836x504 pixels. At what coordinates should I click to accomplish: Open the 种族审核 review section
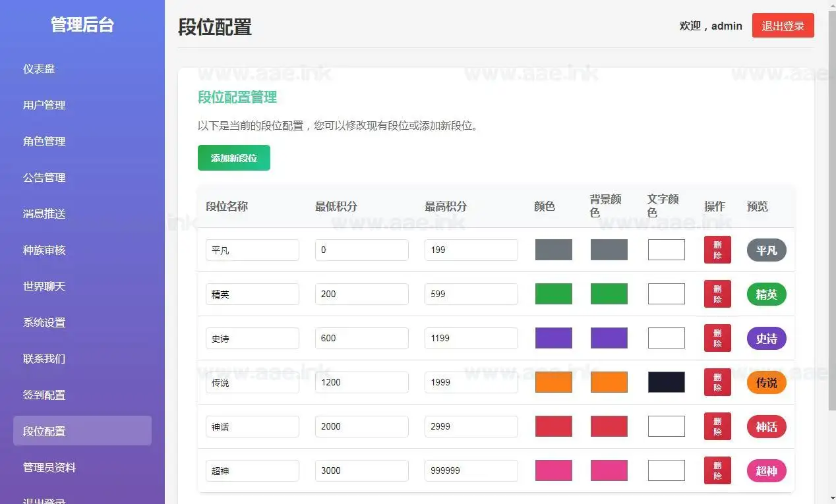[44, 250]
